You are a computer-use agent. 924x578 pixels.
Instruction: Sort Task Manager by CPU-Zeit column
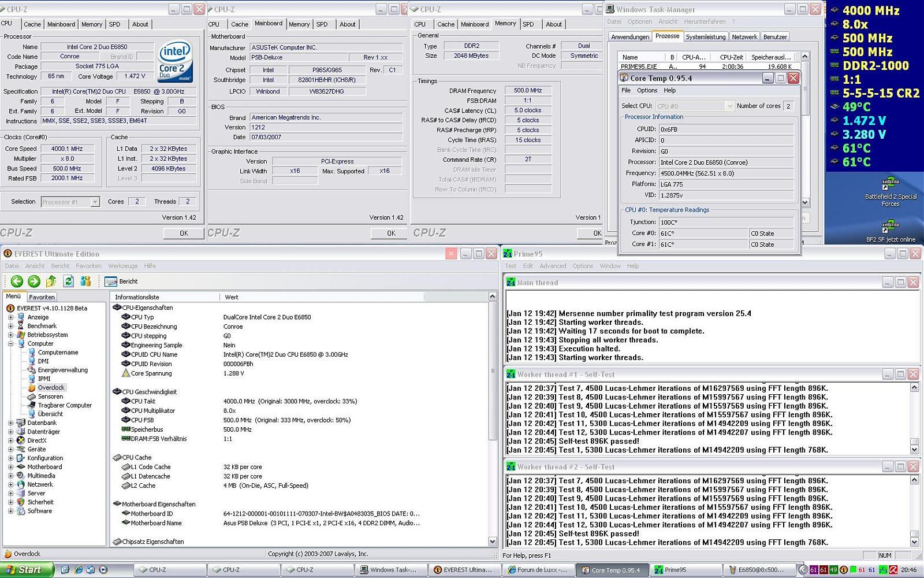731,57
